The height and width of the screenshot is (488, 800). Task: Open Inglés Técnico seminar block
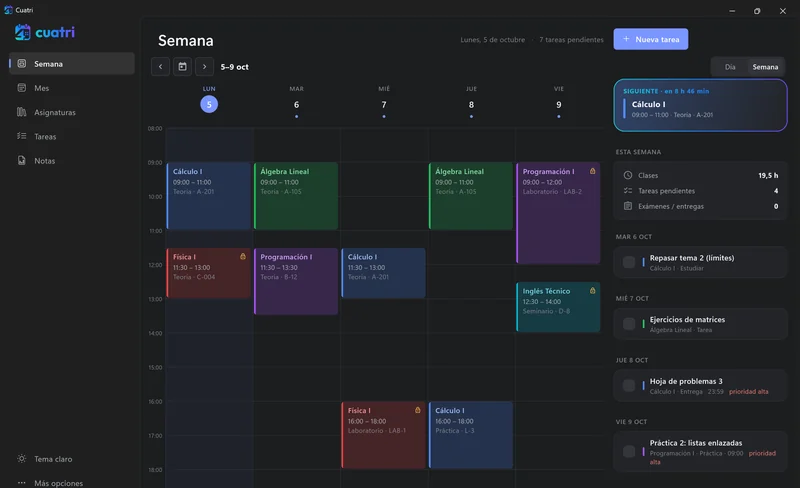point(558,307)
